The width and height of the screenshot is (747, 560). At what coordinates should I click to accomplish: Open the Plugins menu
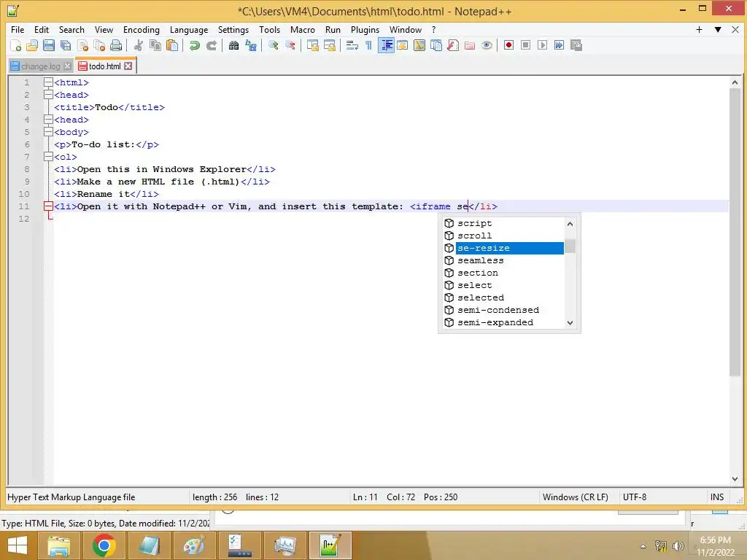coord(365,29)
